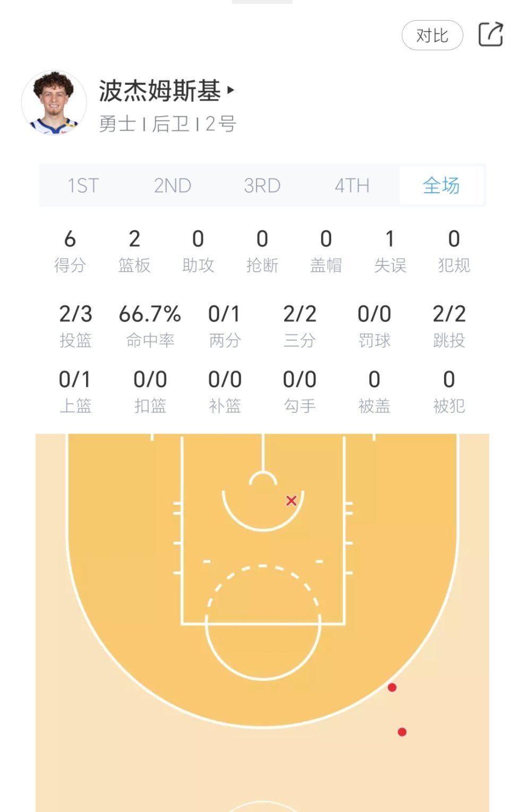The width and height of the screenshot is (520, 812).
Task: Tap the 失误 turnovers stat
Action: click(x=390, y=251)
